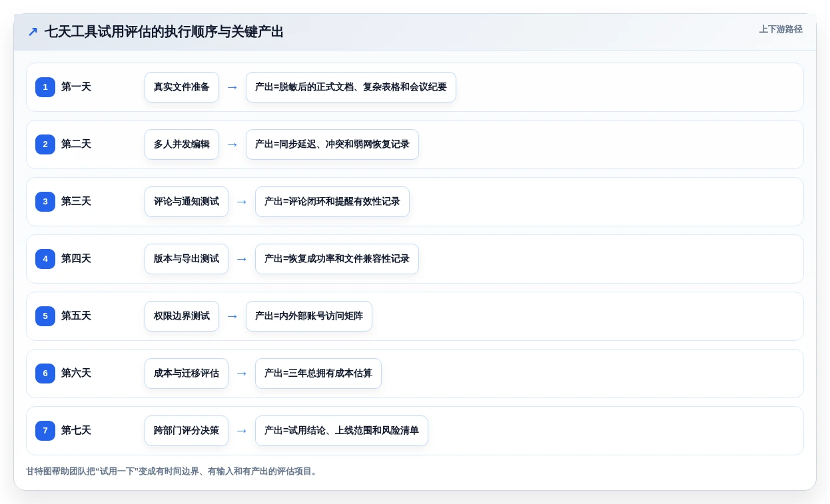830x504 pixels.
Task: Click the number 1 step badge
Action: coord(45,87)
